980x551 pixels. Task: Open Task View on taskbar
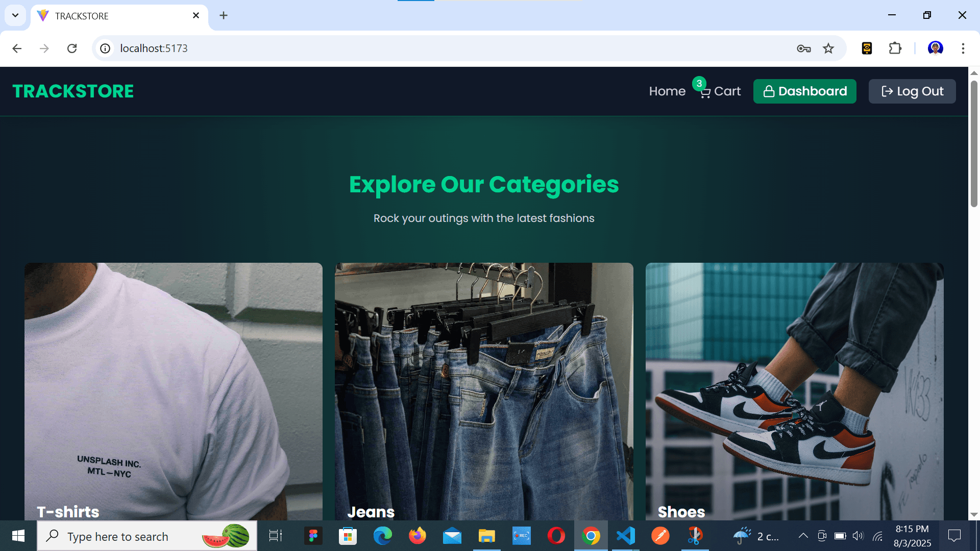point(276,536)
